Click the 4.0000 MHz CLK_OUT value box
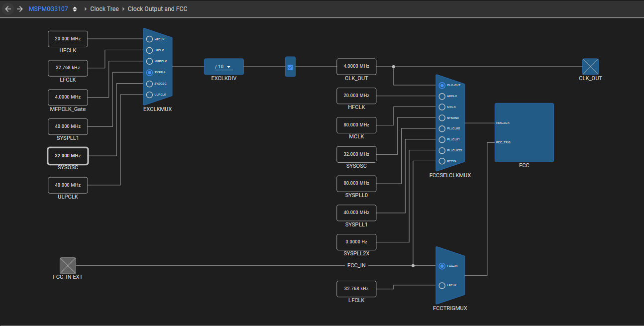 (356, 67)
